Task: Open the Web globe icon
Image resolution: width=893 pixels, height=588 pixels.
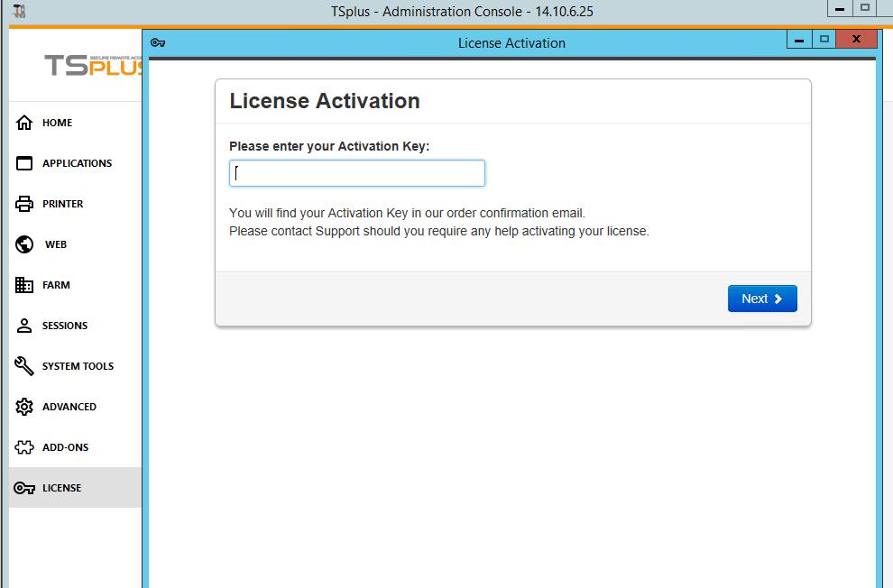Action: pyautogui.click(x=24, y=244)
